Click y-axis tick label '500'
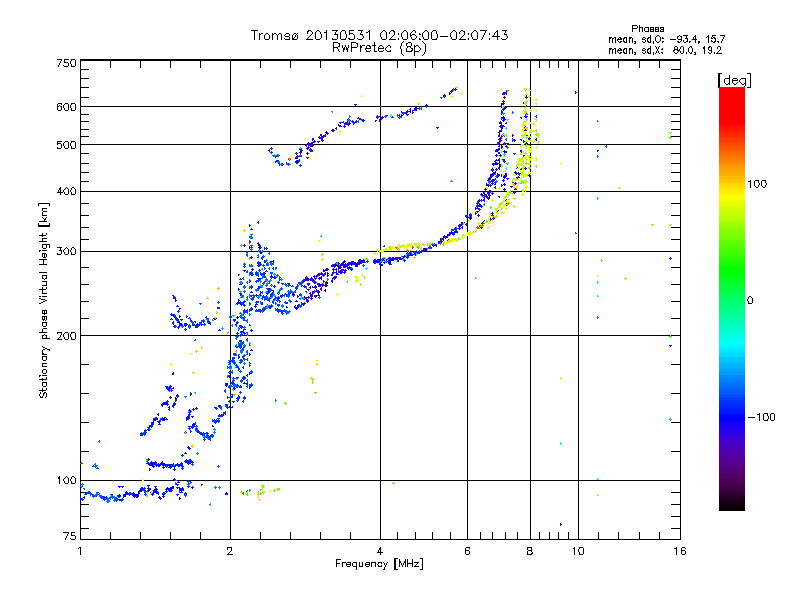The image size is (800, 600). [66, 145]
